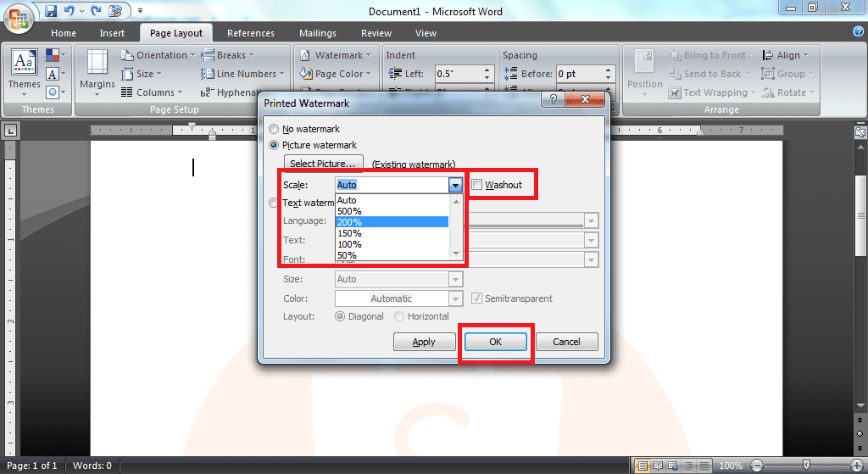The width and height of the screenshot is (868, 474).
Task: Open theme effects icon
Action: [55, 92]
